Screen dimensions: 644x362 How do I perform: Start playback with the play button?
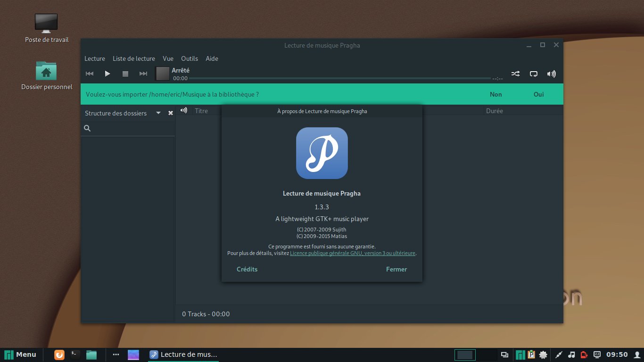(x=107, y=74)
